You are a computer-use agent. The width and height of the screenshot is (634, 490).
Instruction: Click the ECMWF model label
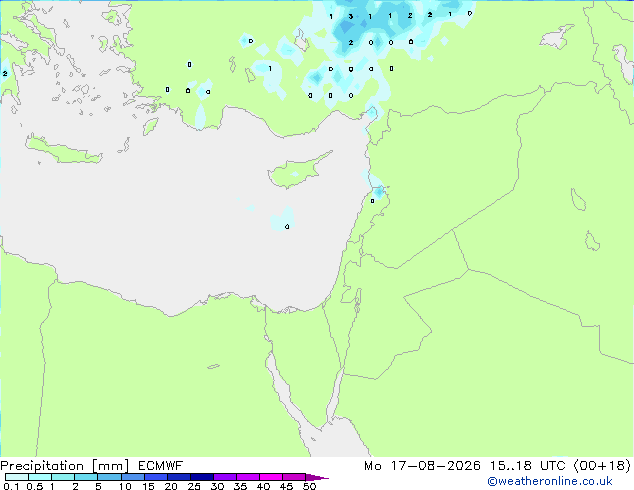coord(161,466)
